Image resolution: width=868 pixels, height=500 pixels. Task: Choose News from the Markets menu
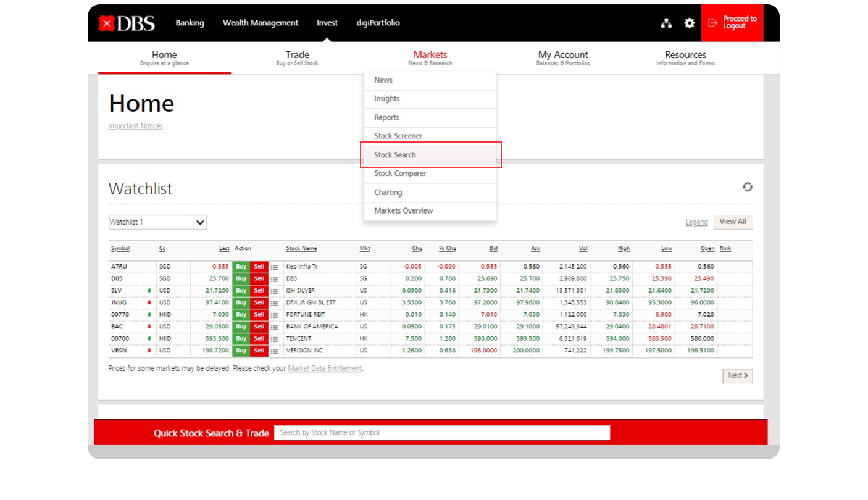tap(430, 80)
